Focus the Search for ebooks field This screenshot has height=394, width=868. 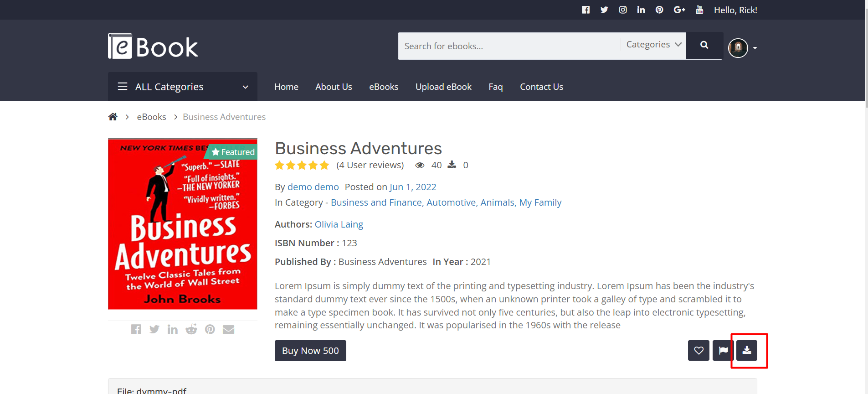click(508, 46)
